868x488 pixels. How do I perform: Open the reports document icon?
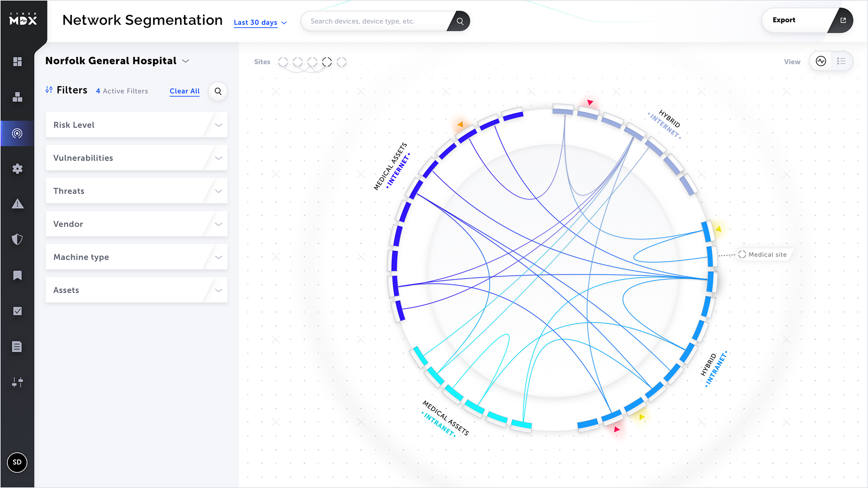(17, 347)
